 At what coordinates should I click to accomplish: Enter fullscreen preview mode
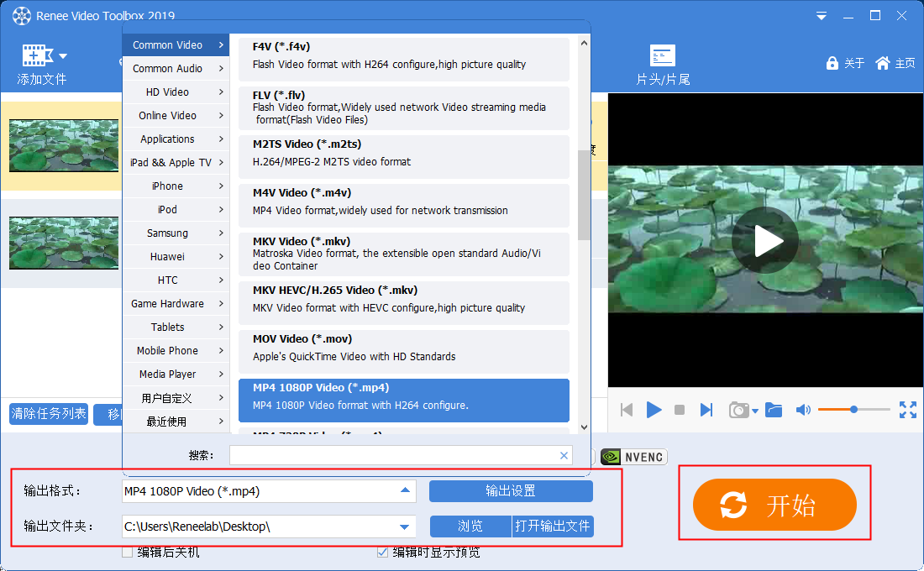(x=907, y=410)
